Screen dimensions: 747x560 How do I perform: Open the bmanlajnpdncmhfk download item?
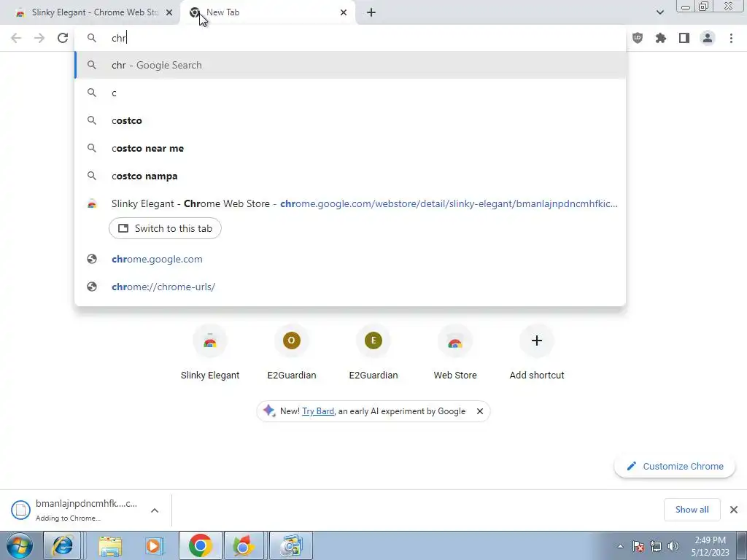74,510
